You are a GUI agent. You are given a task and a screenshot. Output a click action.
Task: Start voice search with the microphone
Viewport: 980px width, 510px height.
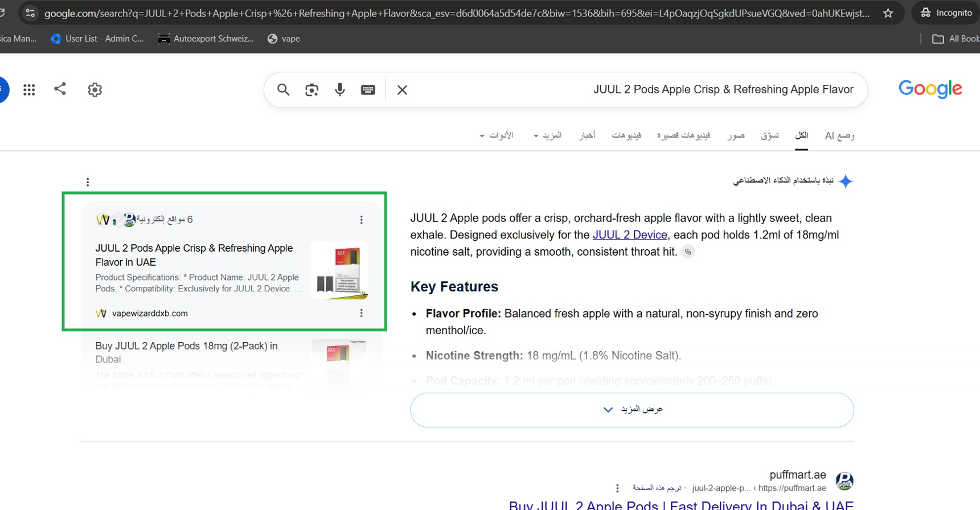339,89
